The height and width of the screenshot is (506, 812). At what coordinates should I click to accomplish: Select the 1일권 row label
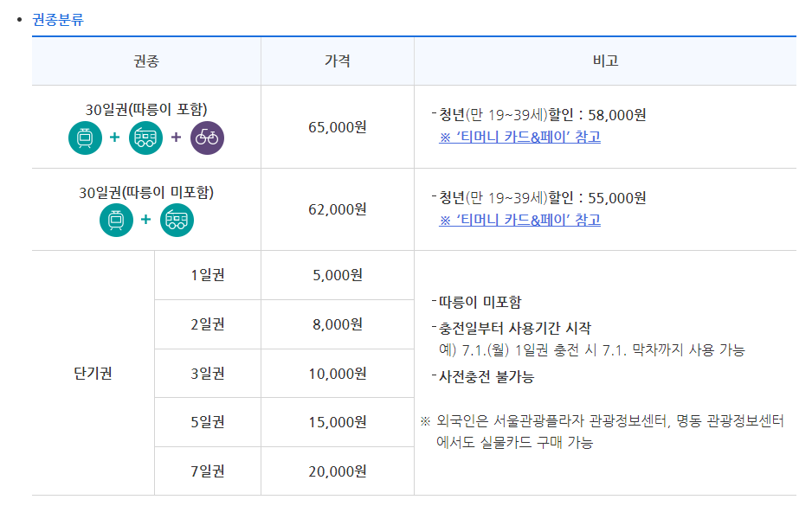tap(208, 275)
